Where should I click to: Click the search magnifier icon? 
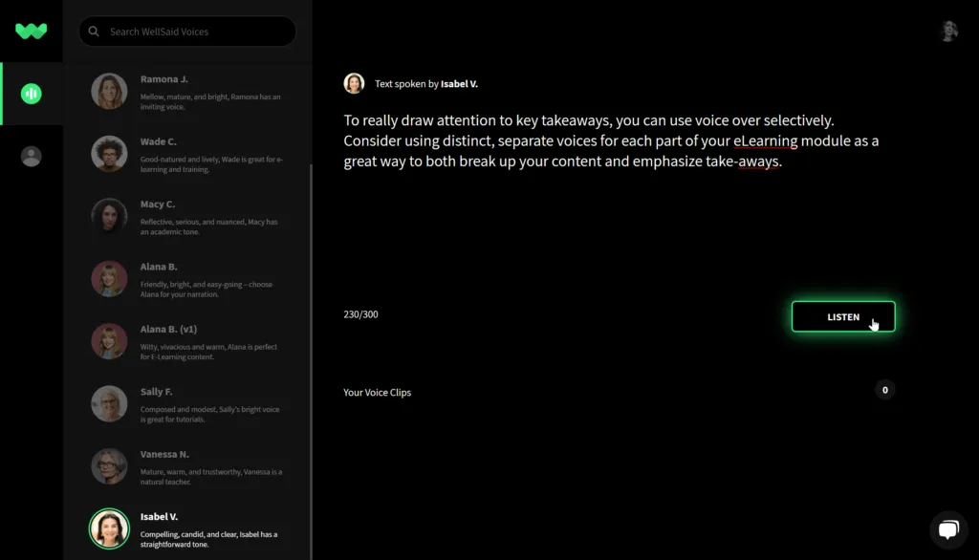pos(94,32)
